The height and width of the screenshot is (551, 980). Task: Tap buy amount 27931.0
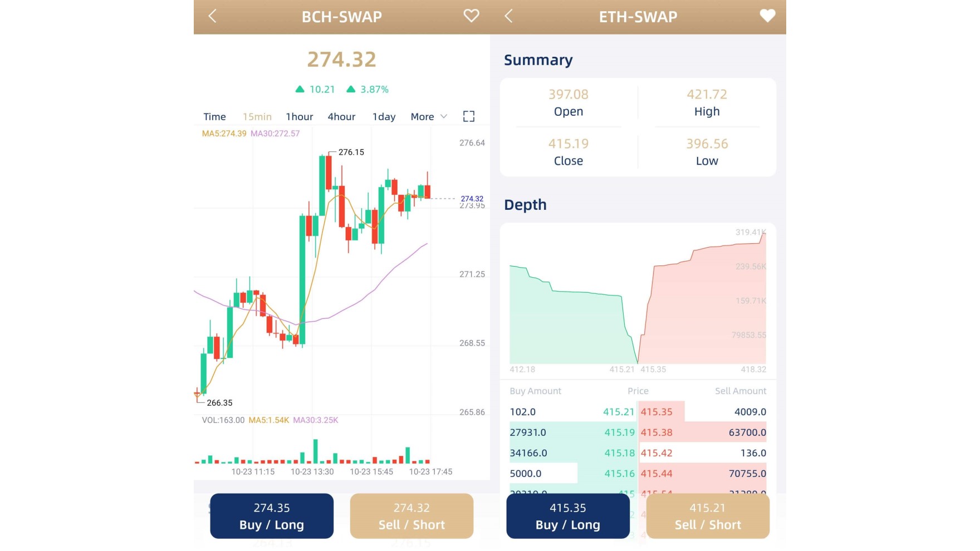(x=528, y=432)
